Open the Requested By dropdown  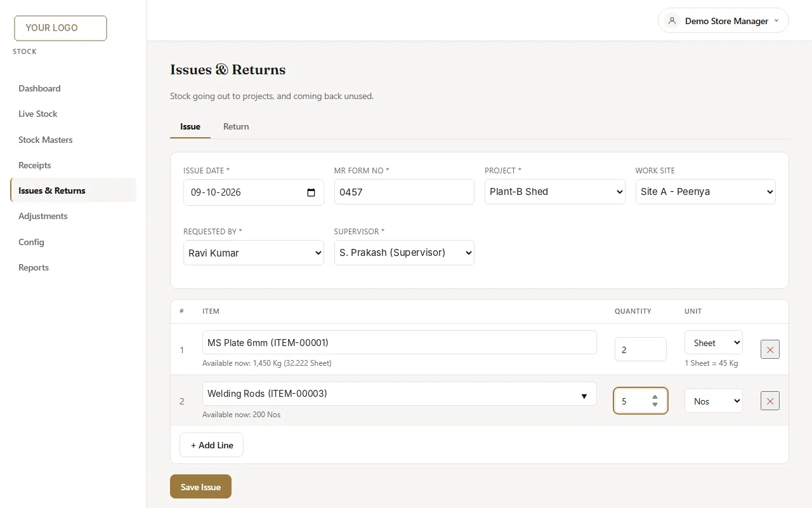[x=254, y=253]
